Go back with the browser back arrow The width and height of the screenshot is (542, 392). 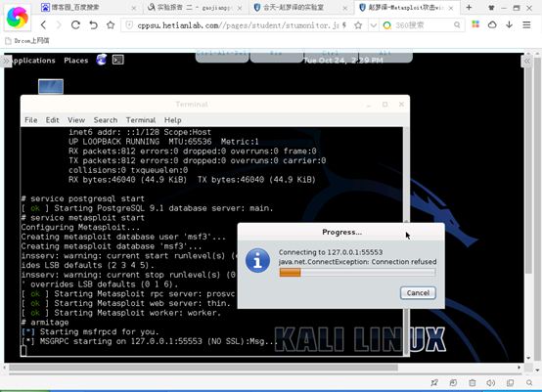pyautogui.click(x=43, y=24)
